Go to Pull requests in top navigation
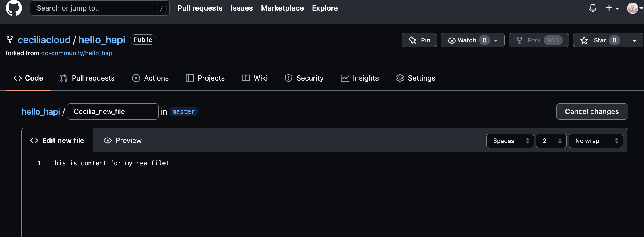Screen dimensions: 644x237 (200, 8)
